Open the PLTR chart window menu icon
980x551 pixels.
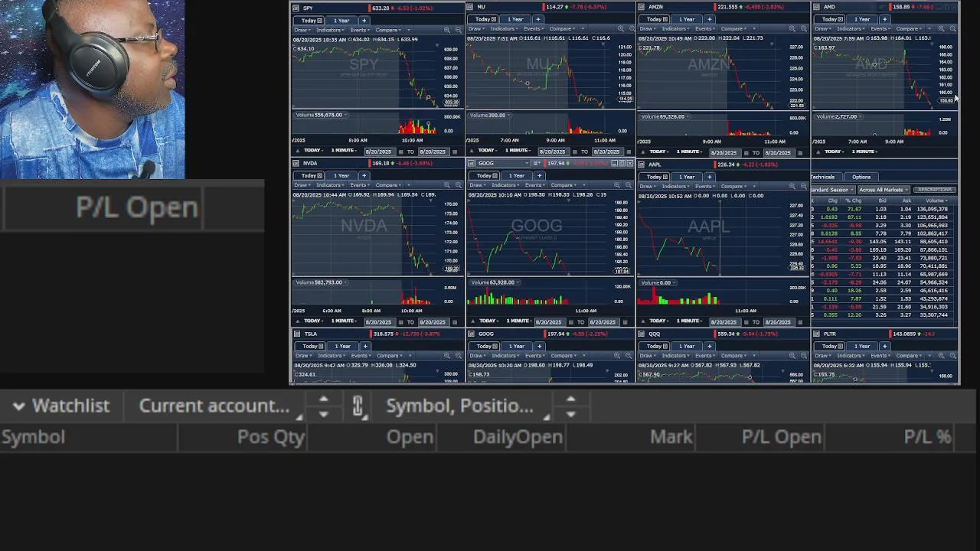816,334
